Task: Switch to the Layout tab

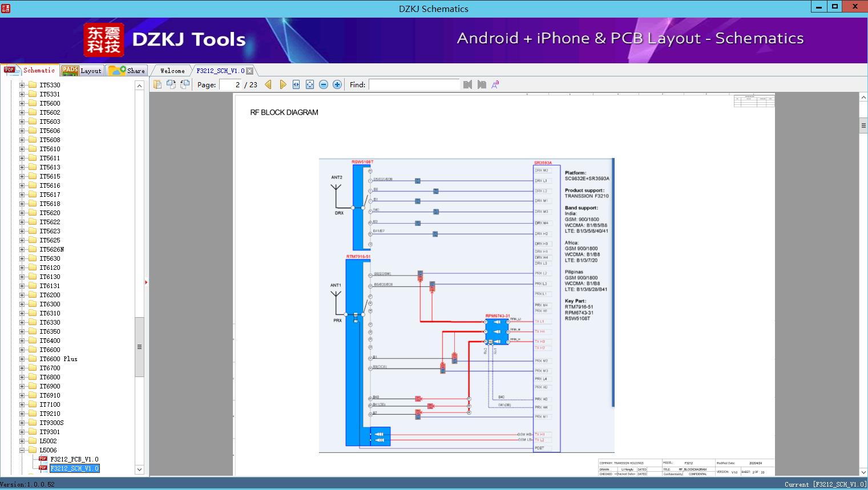Action: click(x=82, y=70)
